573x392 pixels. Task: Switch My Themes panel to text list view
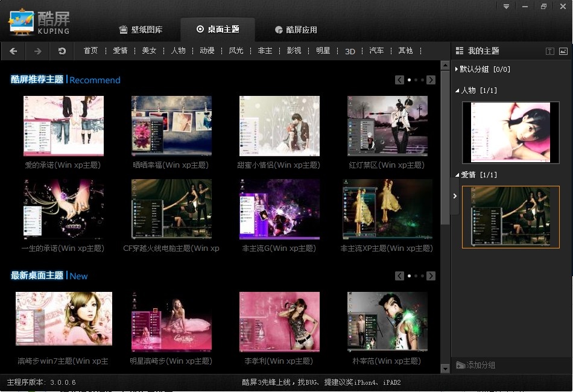[x=549, y=51]
